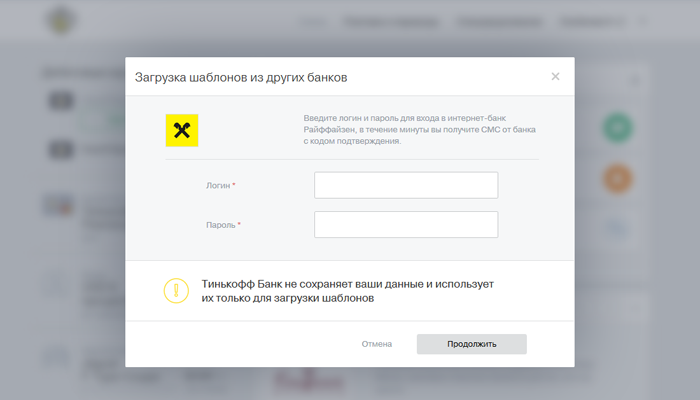The image size is (700, 400).
Task: Click the Отмена link to cancel
Action: tap(376, 344)
